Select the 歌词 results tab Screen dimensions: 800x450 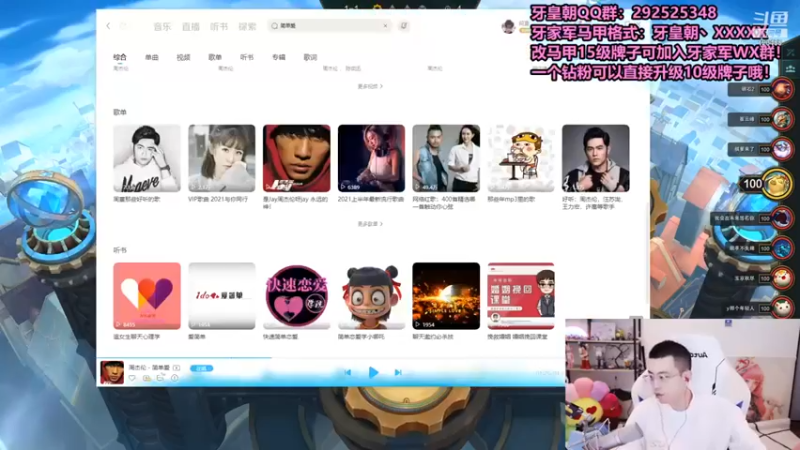[310, 57]
